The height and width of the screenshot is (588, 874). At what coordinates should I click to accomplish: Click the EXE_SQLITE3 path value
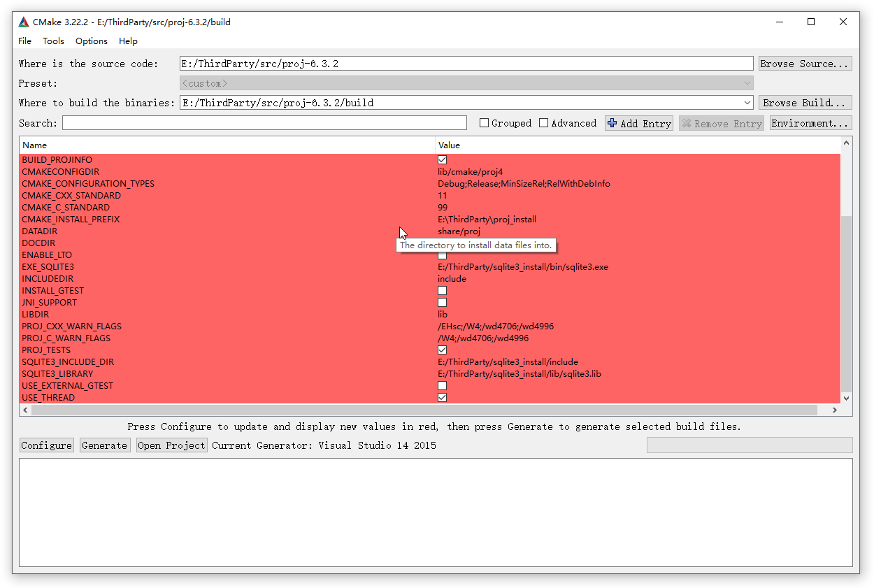(x=523, y=267)
